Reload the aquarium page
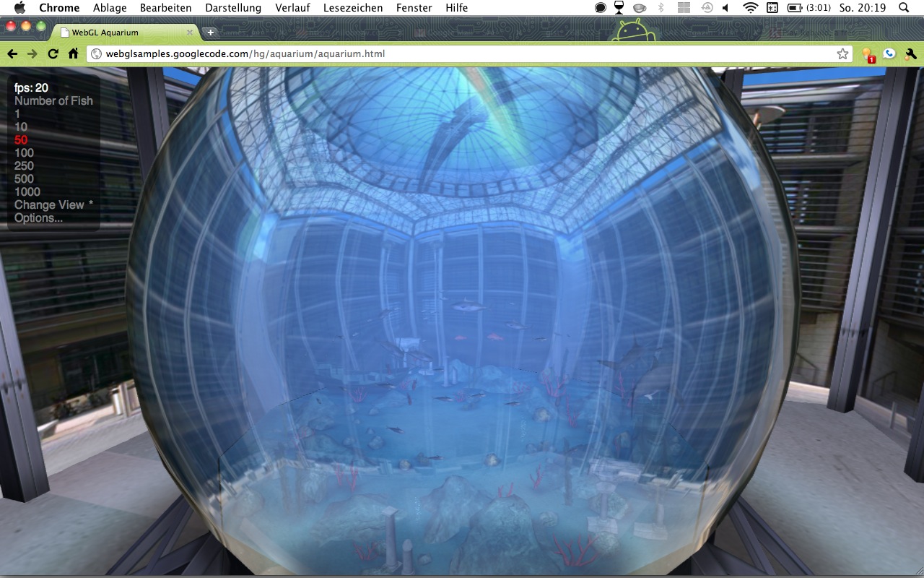924x578 pixels. tap(53, 54)
